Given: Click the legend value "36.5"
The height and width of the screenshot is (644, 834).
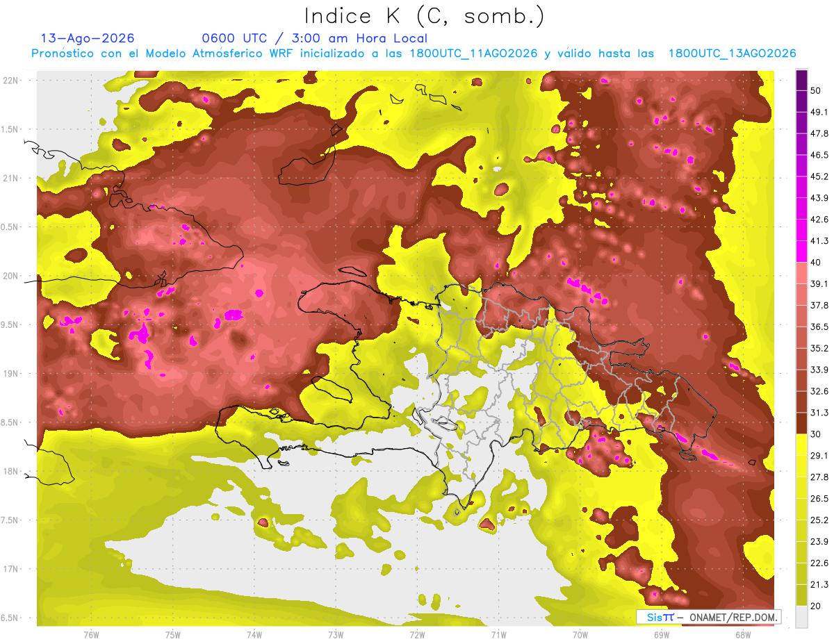Looking at the screenshot, I should click(x=819, y=327).
